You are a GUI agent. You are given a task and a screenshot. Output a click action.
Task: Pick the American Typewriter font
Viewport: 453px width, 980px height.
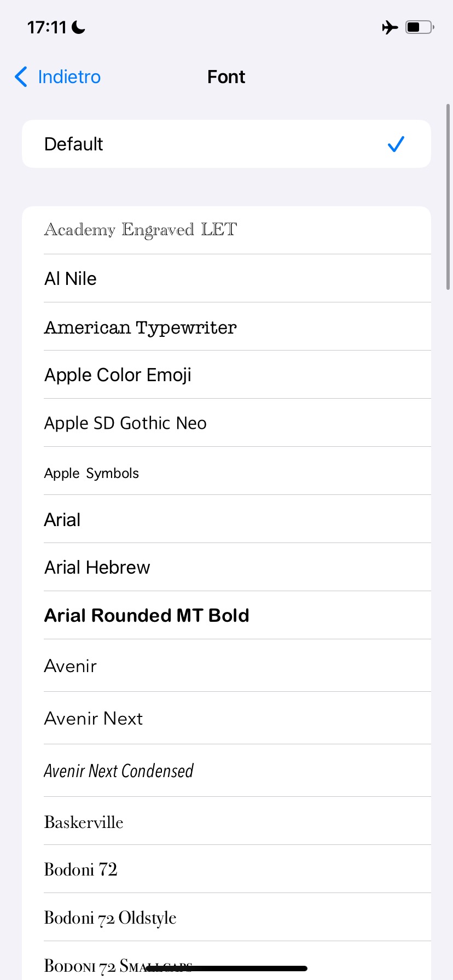pyautogui.click(x=141, y=327)
